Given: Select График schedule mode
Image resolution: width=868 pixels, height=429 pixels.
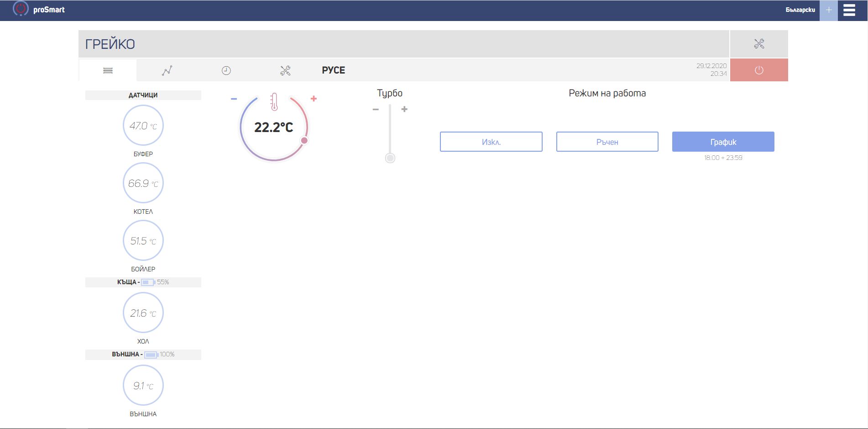Looking at the screenshot, I should (x=723, y=142).
